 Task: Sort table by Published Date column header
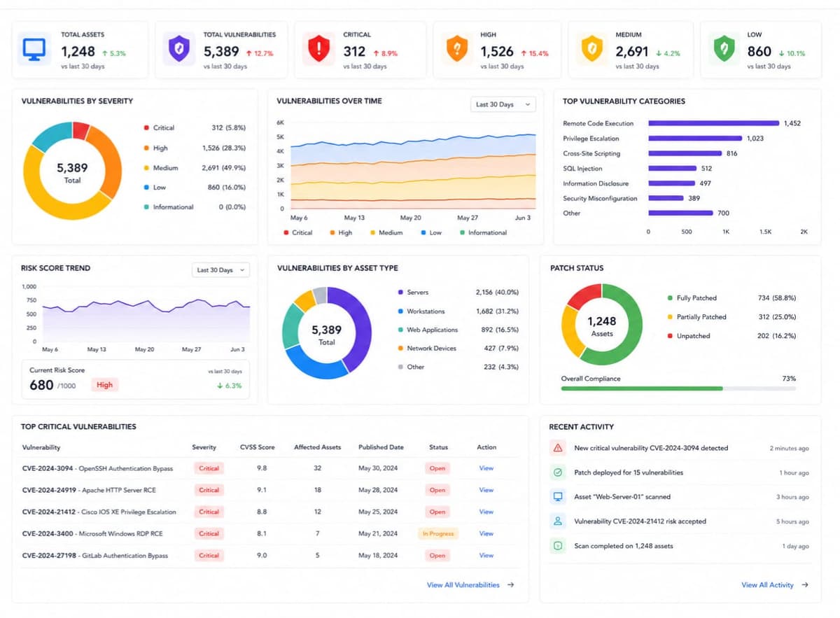click(381, 447)
